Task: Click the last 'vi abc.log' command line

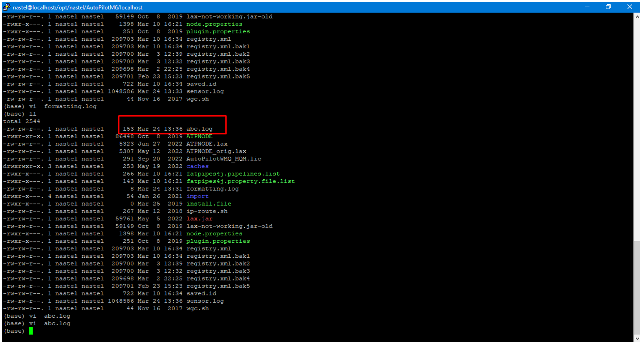Action: (37, 324)
